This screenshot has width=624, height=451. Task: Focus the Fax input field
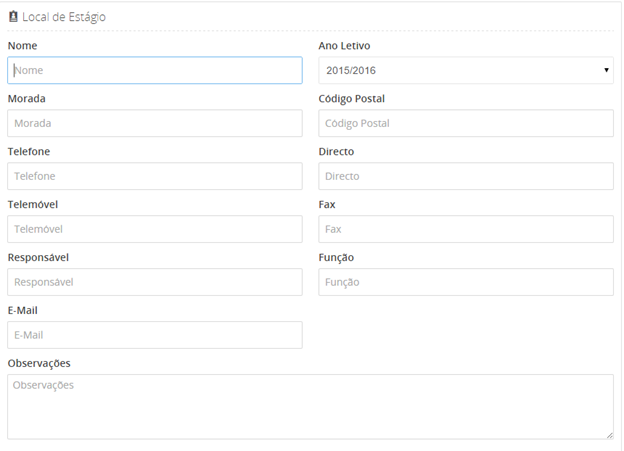point(465,229)
